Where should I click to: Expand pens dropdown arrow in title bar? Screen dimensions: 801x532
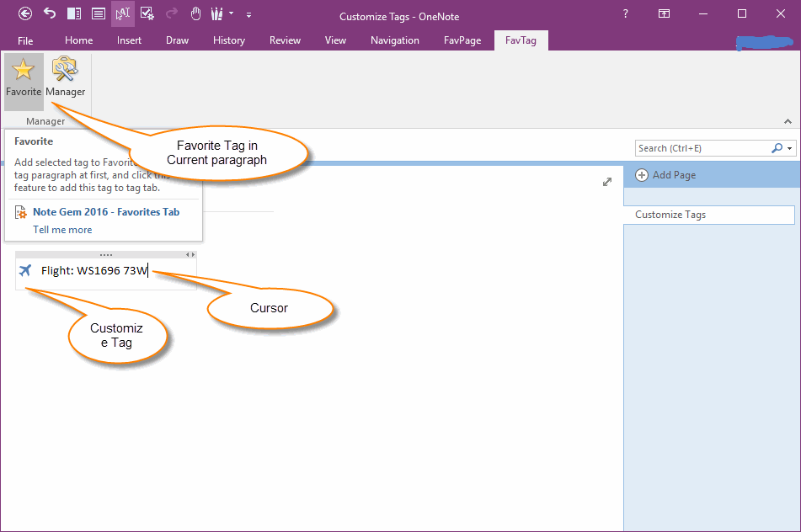[x=231, y=13]
